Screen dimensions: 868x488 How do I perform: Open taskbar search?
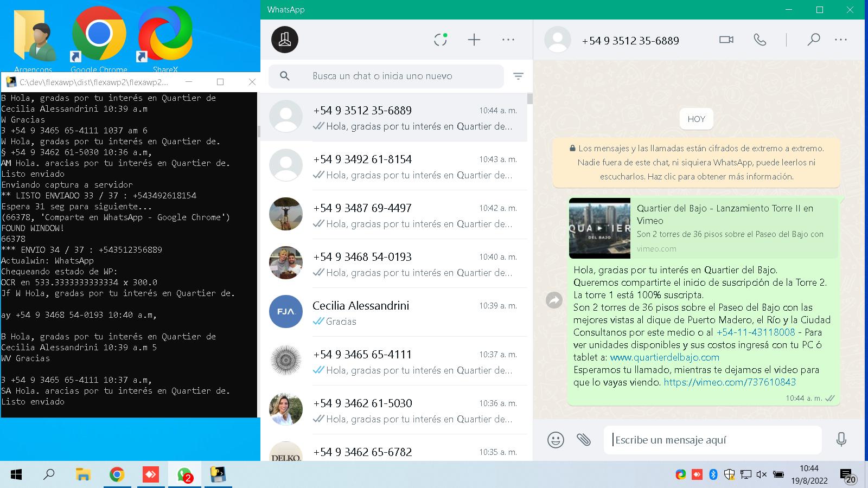(49, 475)
